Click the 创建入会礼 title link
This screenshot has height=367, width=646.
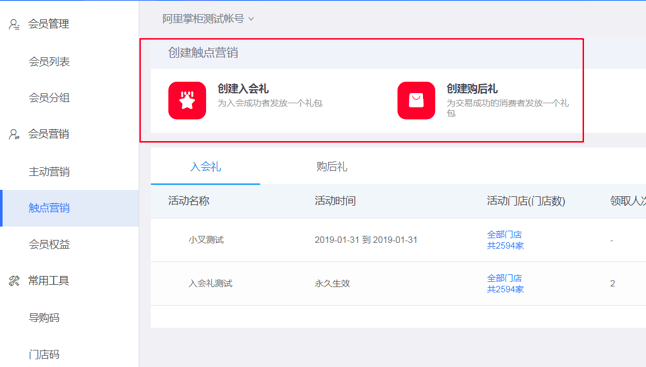[x=243, y=89]
